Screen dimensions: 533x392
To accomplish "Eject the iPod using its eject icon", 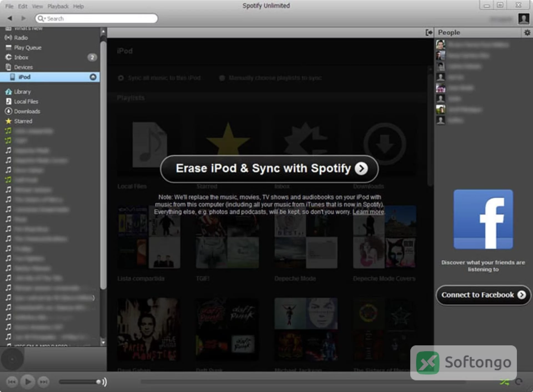I will [93, 77].
